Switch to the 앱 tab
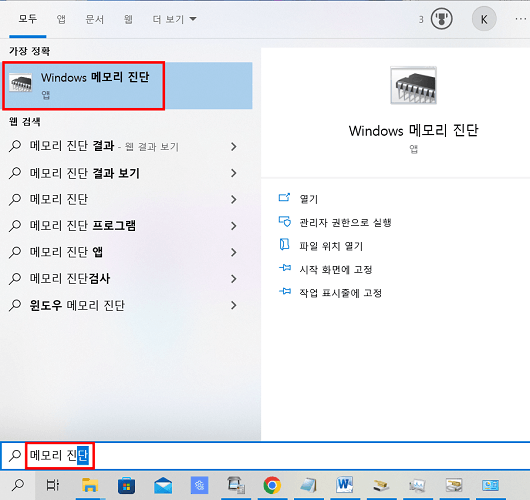The image size is (530, 500). coord(61,19)
